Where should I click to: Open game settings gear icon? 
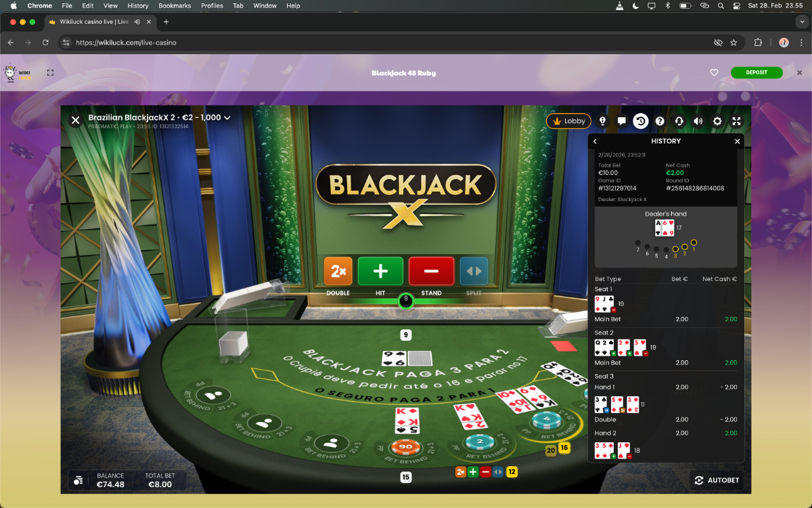[x=717, y=121]
